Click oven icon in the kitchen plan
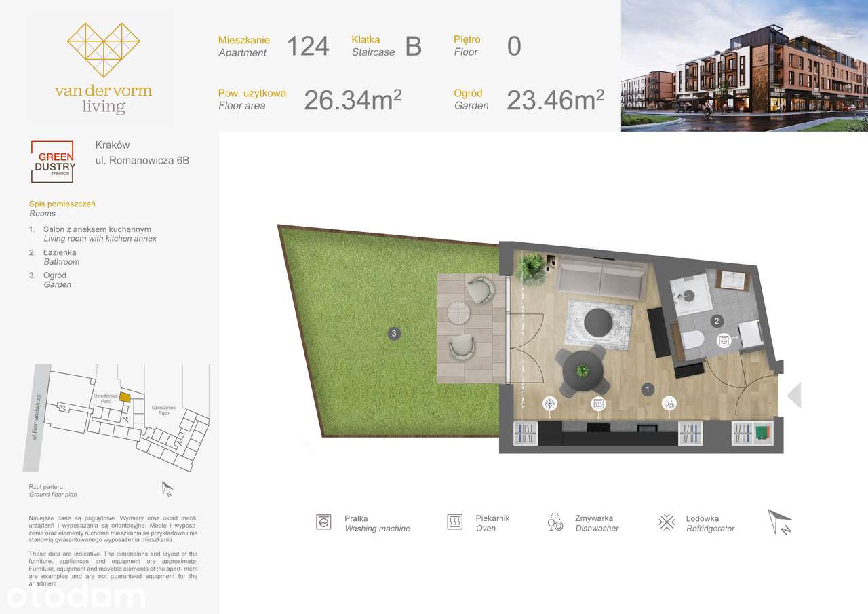This screenshot has width=868, height=614. [599, 404]
